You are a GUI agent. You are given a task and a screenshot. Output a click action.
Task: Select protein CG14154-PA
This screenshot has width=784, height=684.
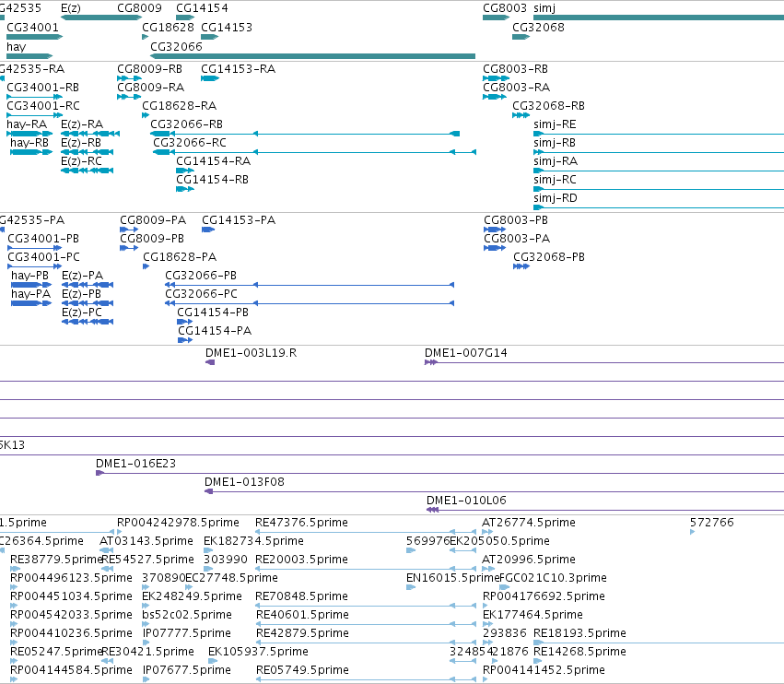[x=215, y=331]
